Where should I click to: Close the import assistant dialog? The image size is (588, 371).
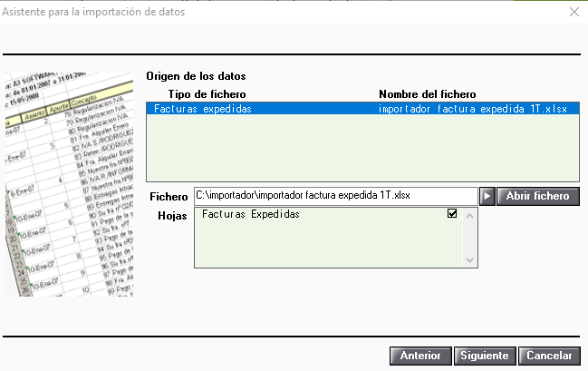click(x=574, y=12)
